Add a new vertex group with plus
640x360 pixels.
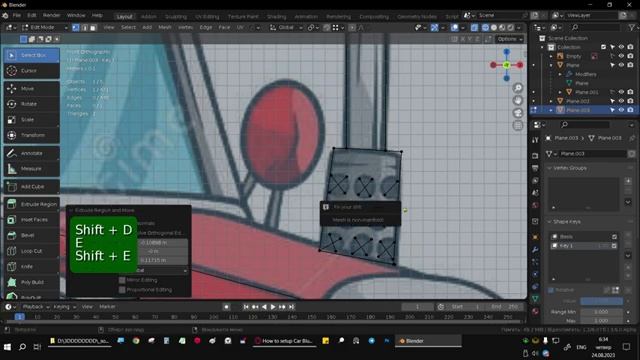628,180
